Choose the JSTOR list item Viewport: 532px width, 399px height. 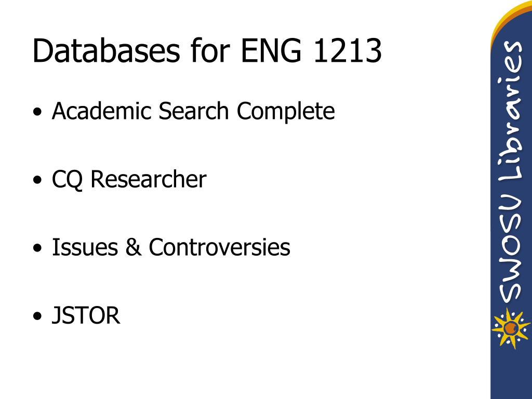click(86, 315)
